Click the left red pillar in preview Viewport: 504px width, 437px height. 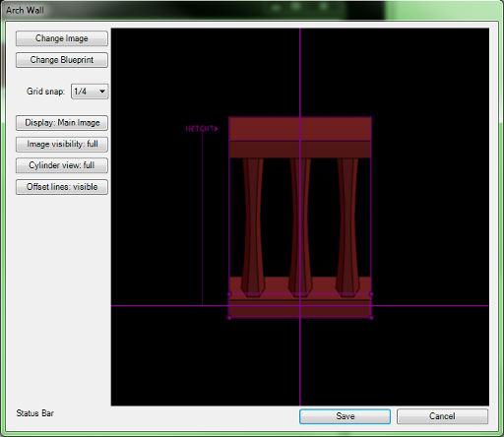pos(253,227)
